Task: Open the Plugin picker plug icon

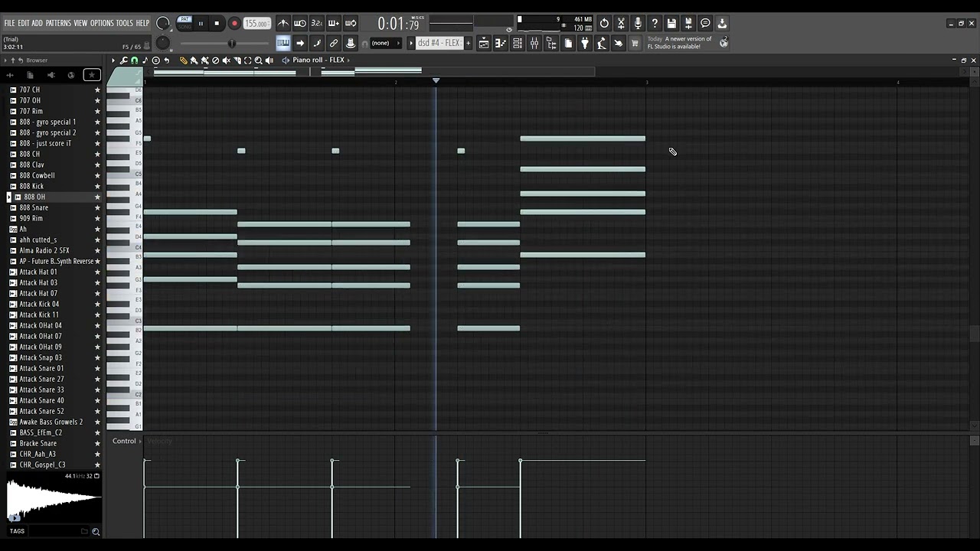Action: coord(585,44)
